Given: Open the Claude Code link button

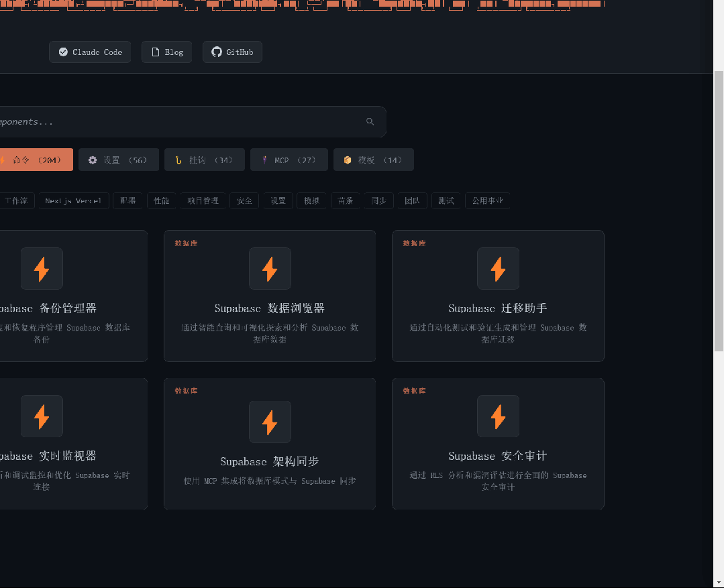Looking at the screenshot, I should tap(89, 52).
